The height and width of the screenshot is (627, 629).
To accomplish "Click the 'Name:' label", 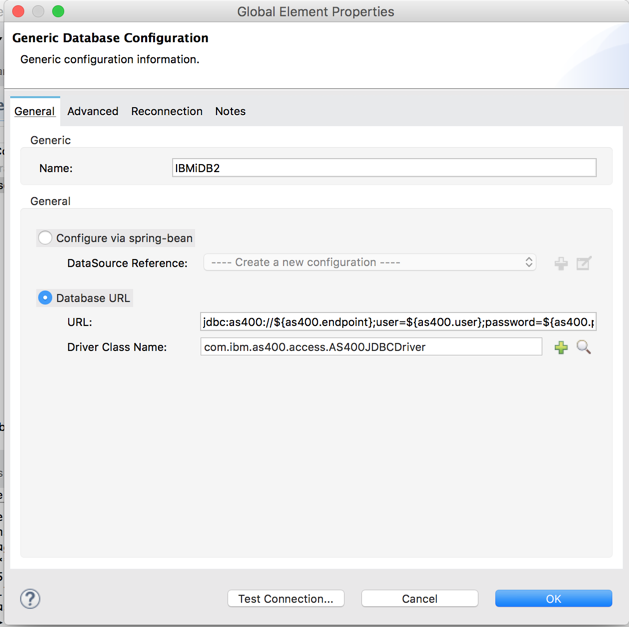I will click(x=56, y=168).
